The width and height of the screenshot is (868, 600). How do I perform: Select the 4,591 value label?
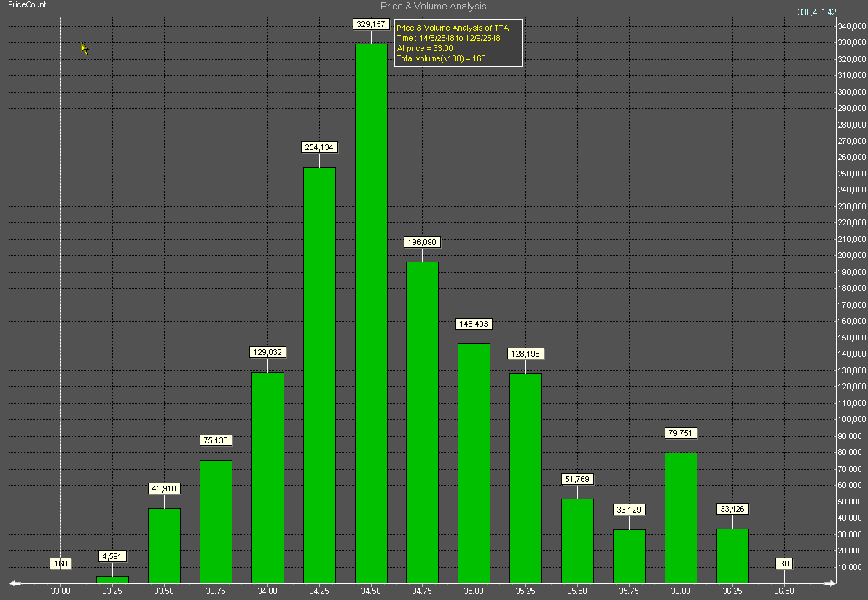[x=112, y=556]
